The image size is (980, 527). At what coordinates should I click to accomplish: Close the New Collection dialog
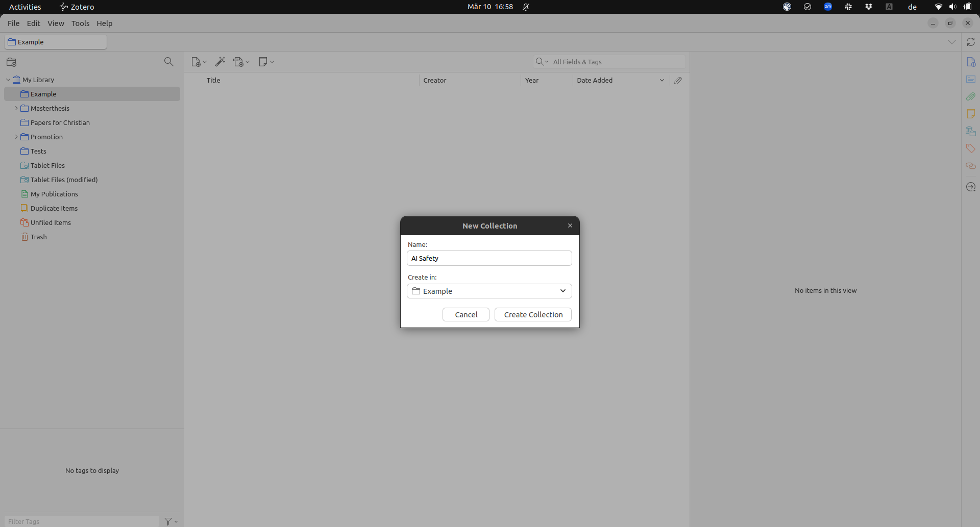570,225
